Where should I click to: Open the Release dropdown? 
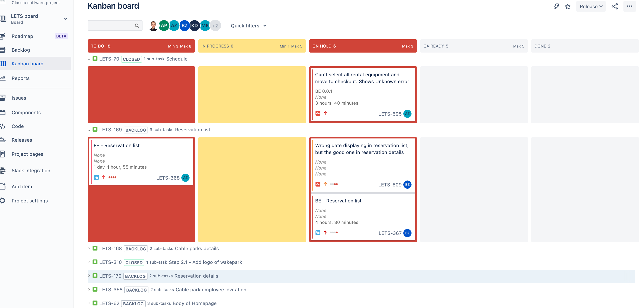(x=591, y=6)
